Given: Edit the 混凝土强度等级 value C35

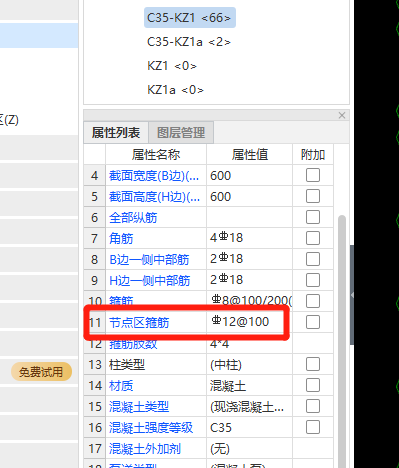Looking at the screenshot, I should 250,427.
